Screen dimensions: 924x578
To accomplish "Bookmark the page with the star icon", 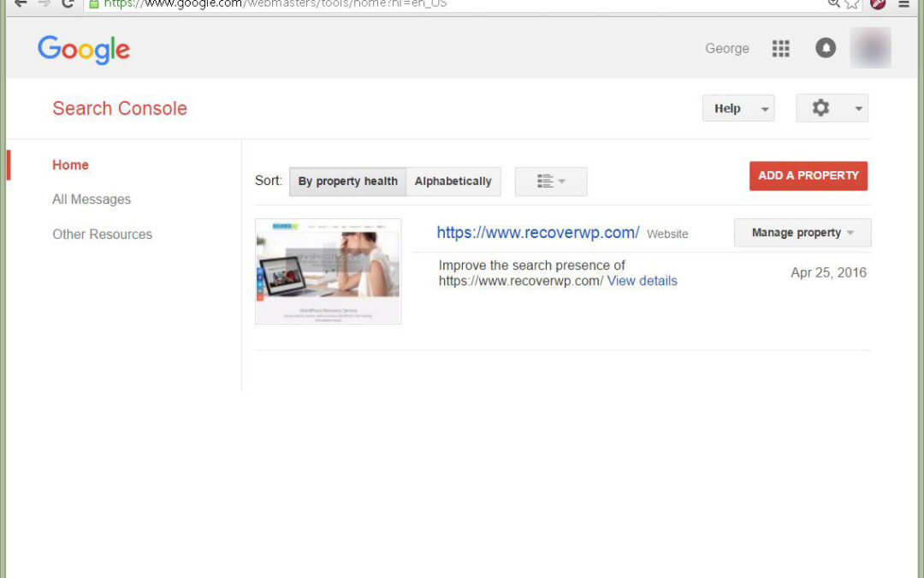I will tap(852, 4).
